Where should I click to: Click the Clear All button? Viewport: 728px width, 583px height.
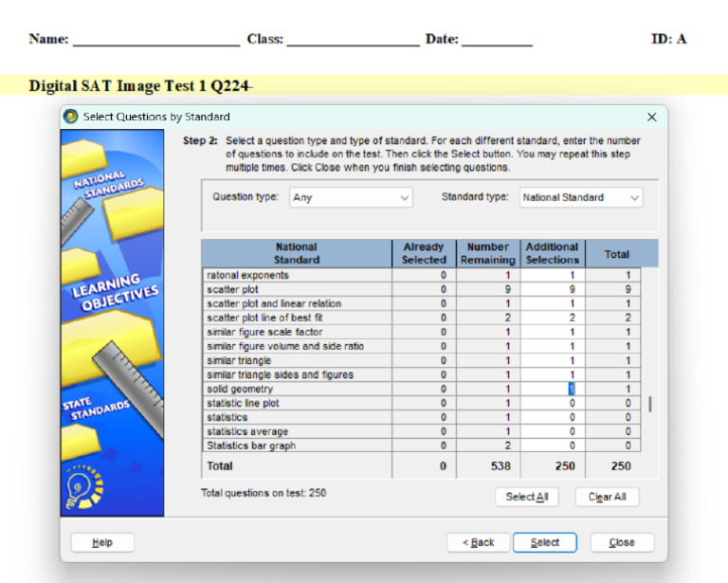pyautogui.click(x=607, y=497)
